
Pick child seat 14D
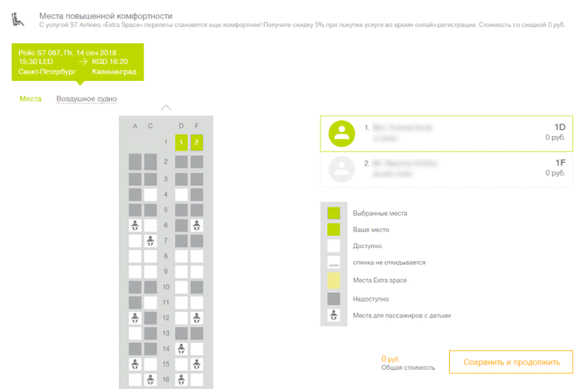click(x=182, y=348)
